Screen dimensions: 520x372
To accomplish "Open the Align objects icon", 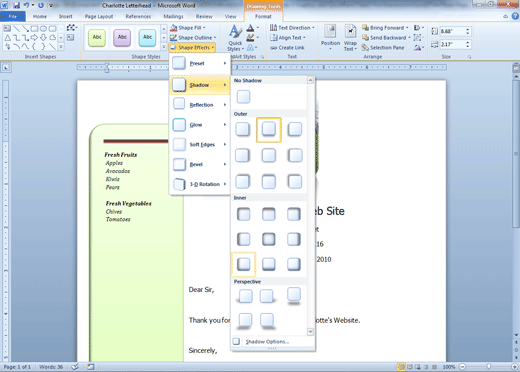I will (419, 28).
